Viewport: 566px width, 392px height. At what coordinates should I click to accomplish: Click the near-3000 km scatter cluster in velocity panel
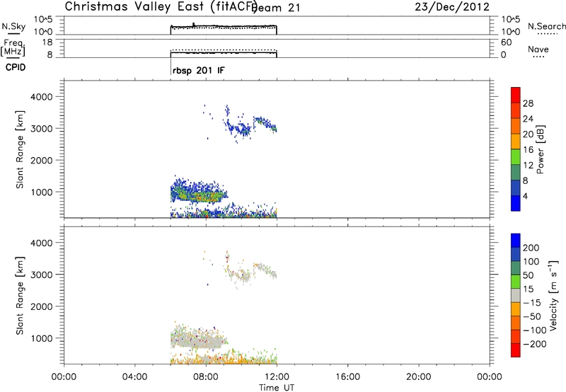point(249,273)
